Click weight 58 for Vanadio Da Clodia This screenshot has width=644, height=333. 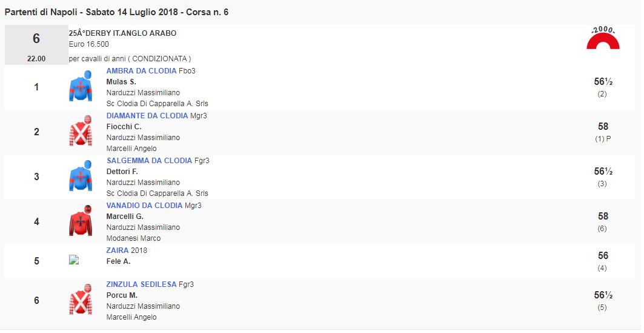(x=603, y=217)
